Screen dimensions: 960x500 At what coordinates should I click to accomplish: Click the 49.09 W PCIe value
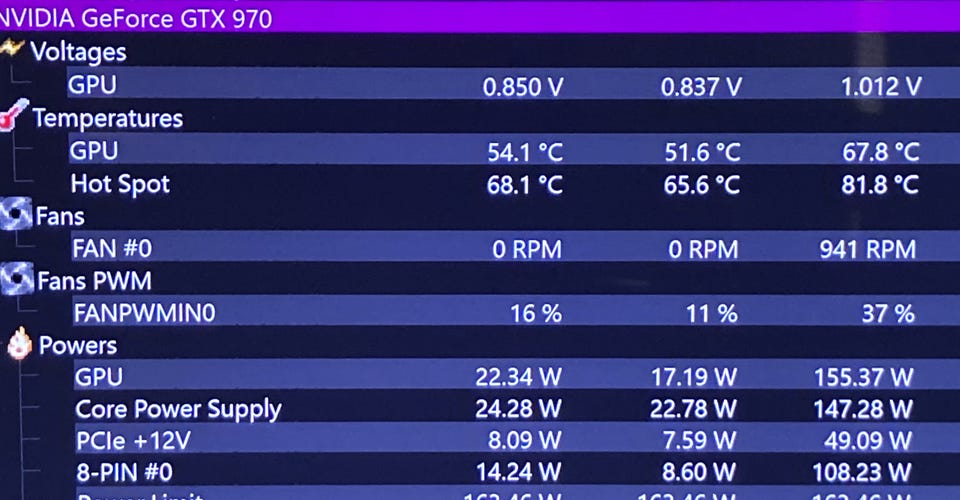868,440
